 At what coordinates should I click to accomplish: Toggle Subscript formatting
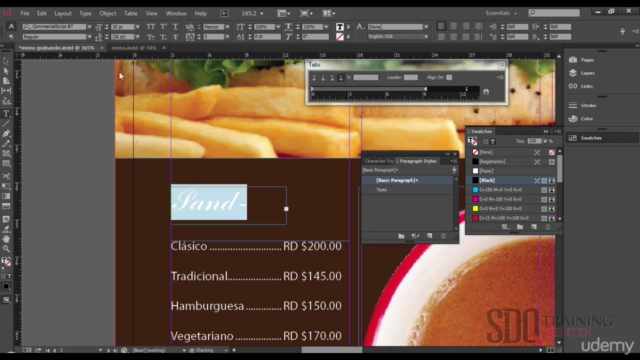(x=163, y=37)
